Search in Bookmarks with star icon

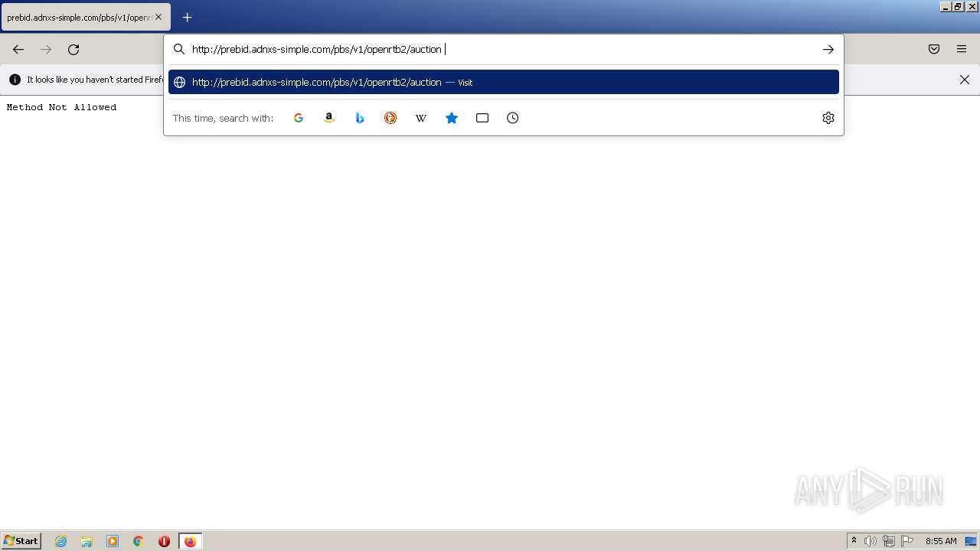(452, 118)
